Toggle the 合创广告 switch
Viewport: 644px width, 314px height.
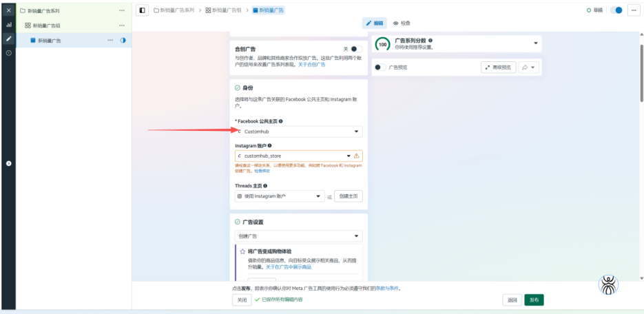pyautogui.click(x=355, y=49)
